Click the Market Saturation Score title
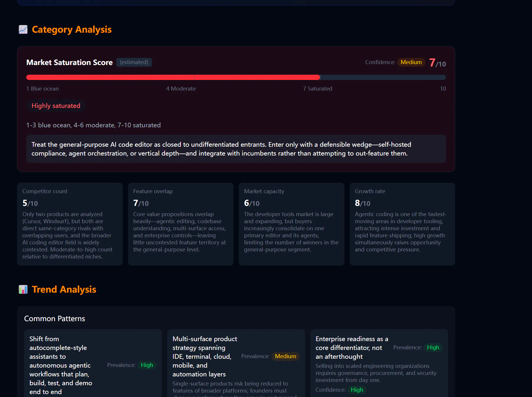Image resolution: width=532 pixels, height=397 pixels. [x=69, y=62]
